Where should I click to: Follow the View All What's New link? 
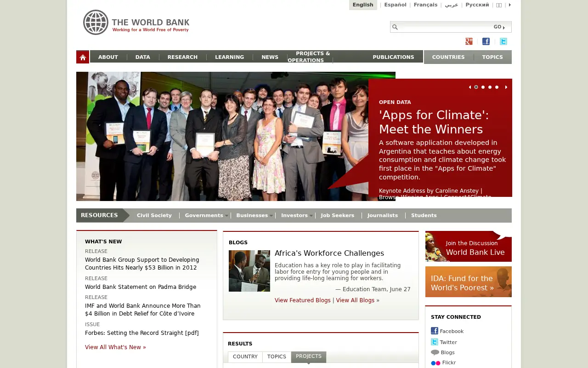115,347
